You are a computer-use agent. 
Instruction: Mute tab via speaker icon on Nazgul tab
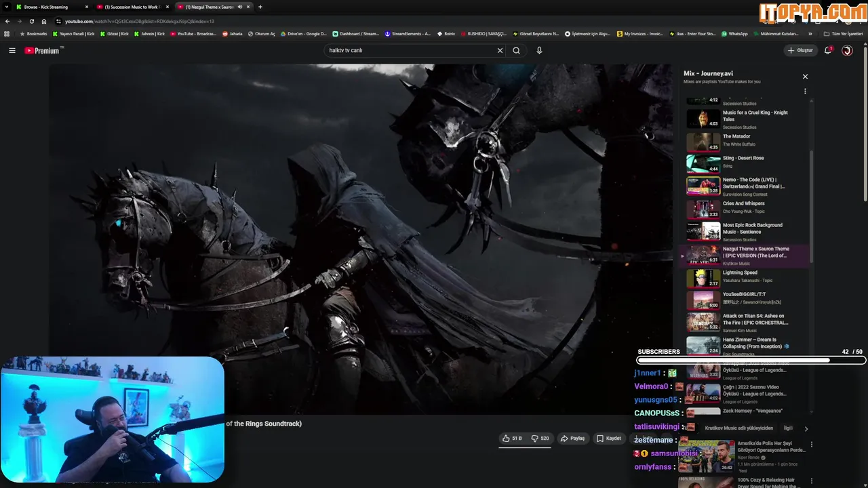coord(239,7)
